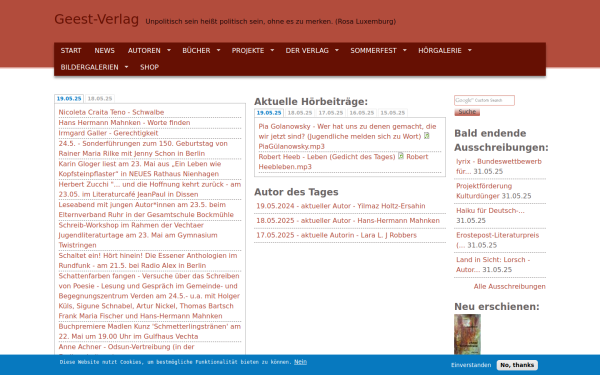Expand the AUTOREN menu arrow
The width and height of the screenshot is (600, 375).
[169, 50]
